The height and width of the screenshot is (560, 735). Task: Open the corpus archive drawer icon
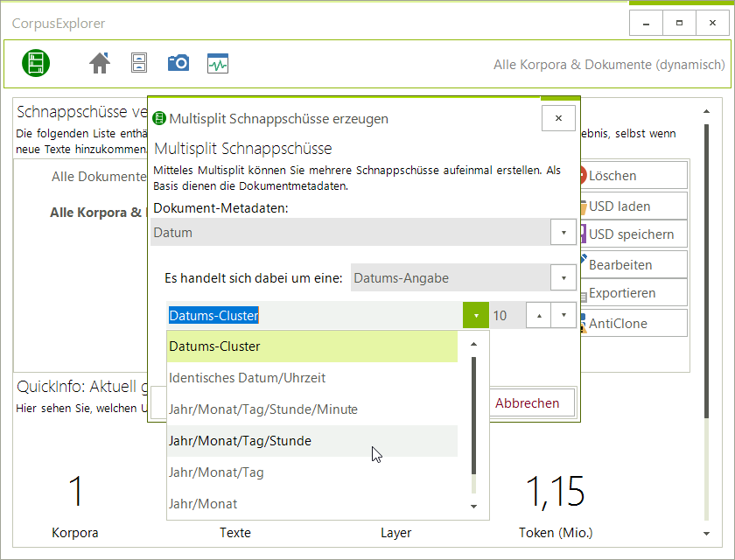pos(139,63)
